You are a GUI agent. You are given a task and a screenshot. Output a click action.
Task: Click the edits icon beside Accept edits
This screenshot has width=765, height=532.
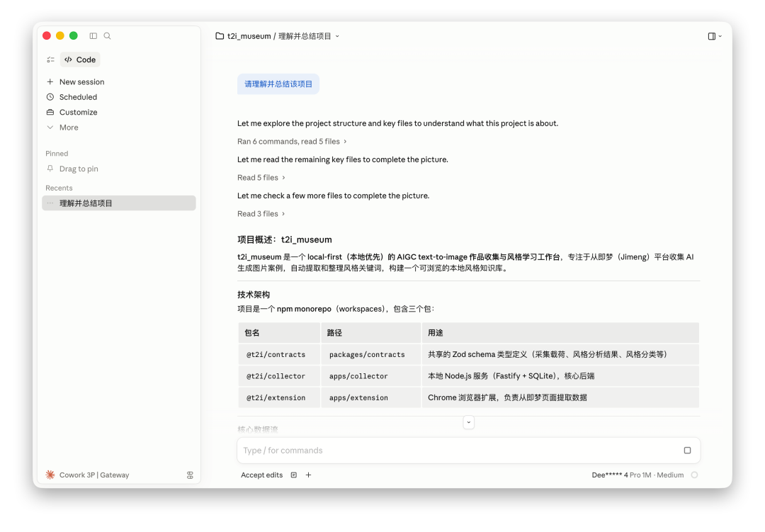[x=293, y=475]
